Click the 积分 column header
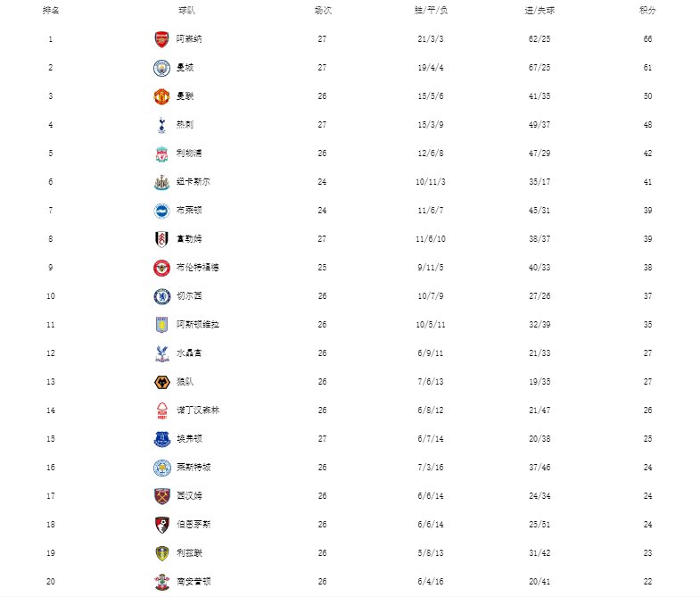The height and width of the screenshot is (597, 700). point(647,11)
